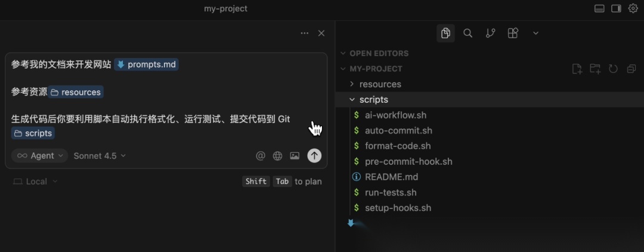
Task: Toggle the side panel layout icon
Action: [616, 8]
